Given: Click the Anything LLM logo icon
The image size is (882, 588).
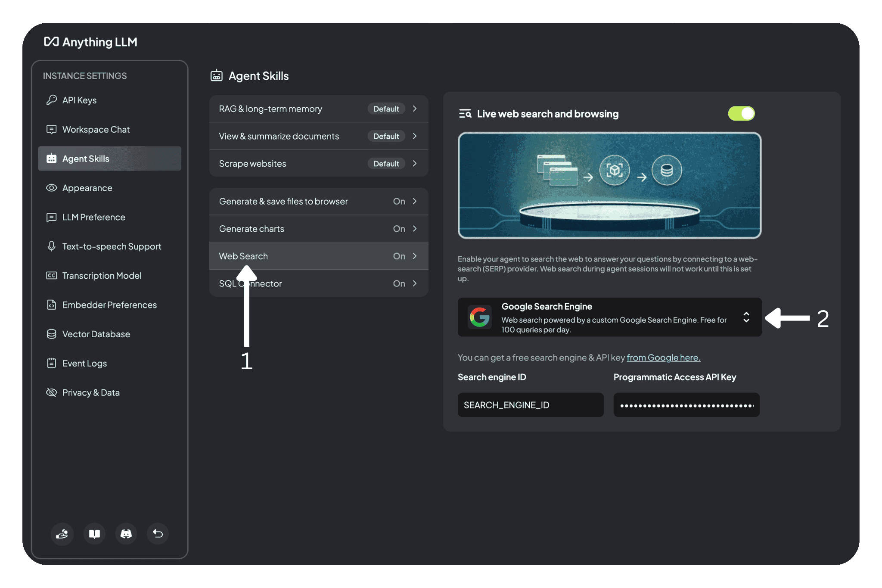Looking at the screenshot, I should click(x=50, y=40).
